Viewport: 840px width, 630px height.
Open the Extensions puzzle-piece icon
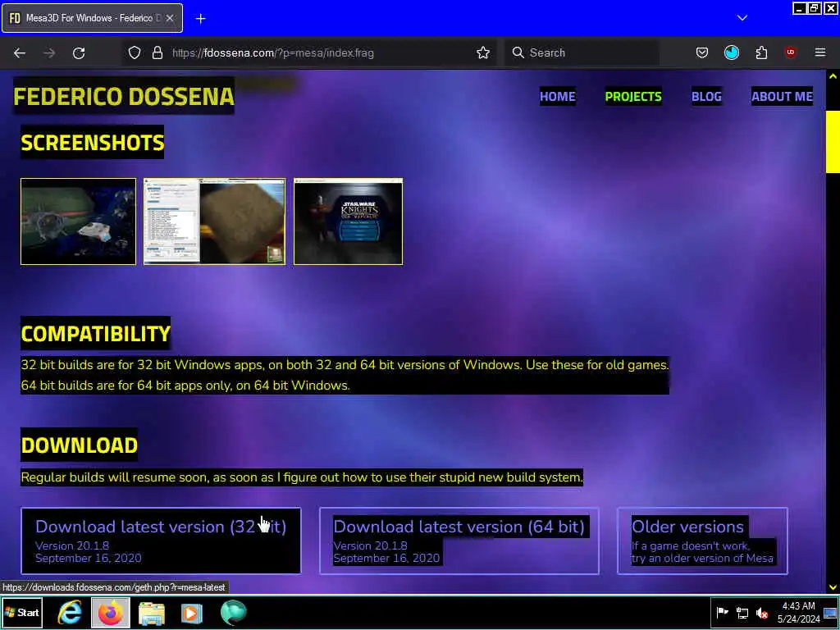(x=761, y=52)
